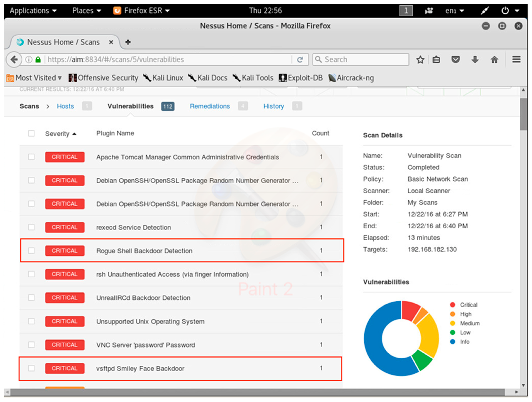Tick the vsftpd Smiley Face Backdoor checkbox

point(31,368)
